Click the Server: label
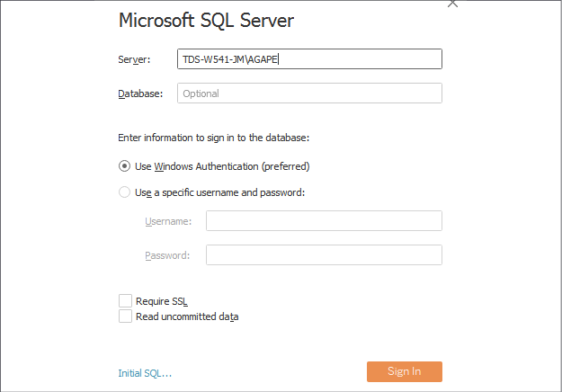The width and height of the screenshot is (562, 392). coord(134,59)
